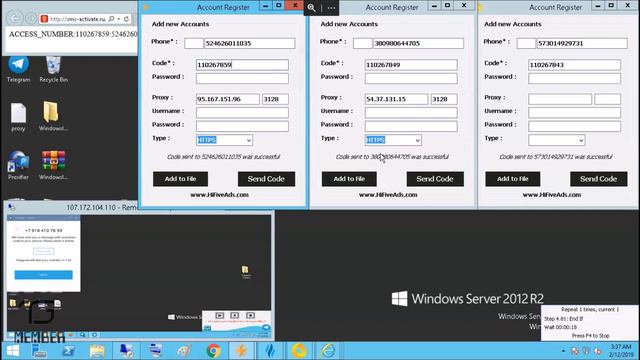Switch to Remote Desktop taskbar icon

pos(127,351)
